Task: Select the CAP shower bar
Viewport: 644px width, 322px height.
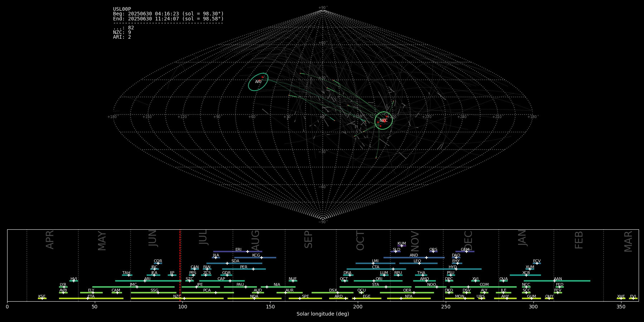Action: (x=222, y=281)
